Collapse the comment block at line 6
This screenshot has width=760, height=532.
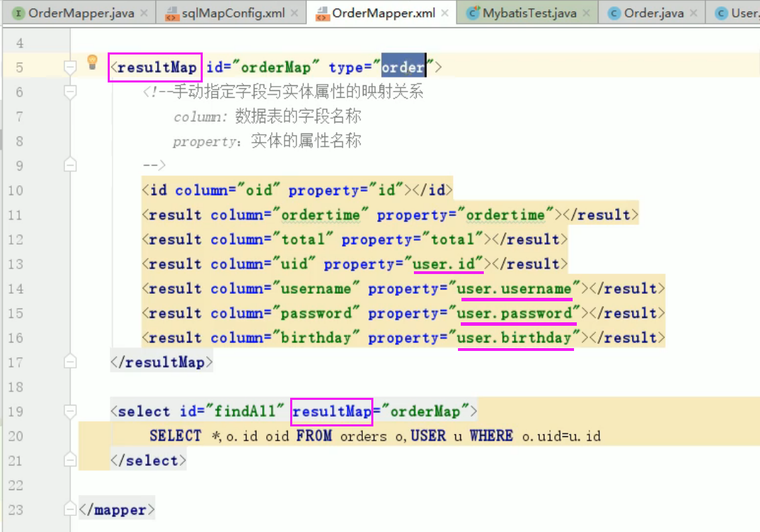[71, 92]
